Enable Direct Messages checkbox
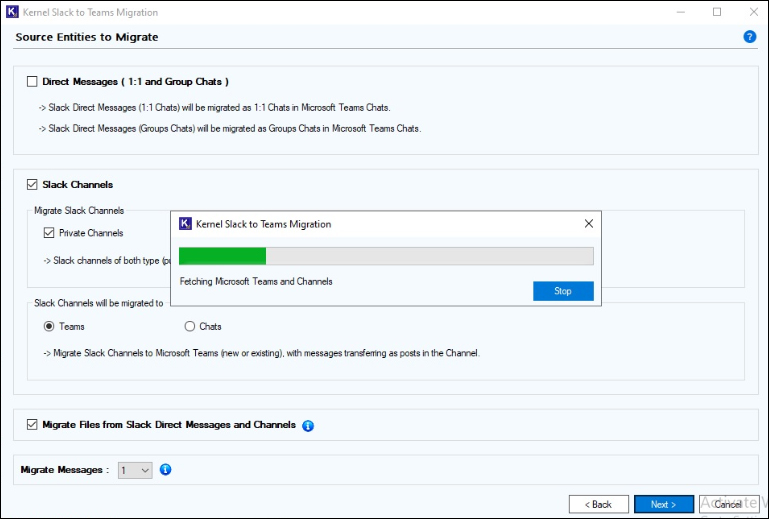The image size is (769, 519). coord(32,81)
